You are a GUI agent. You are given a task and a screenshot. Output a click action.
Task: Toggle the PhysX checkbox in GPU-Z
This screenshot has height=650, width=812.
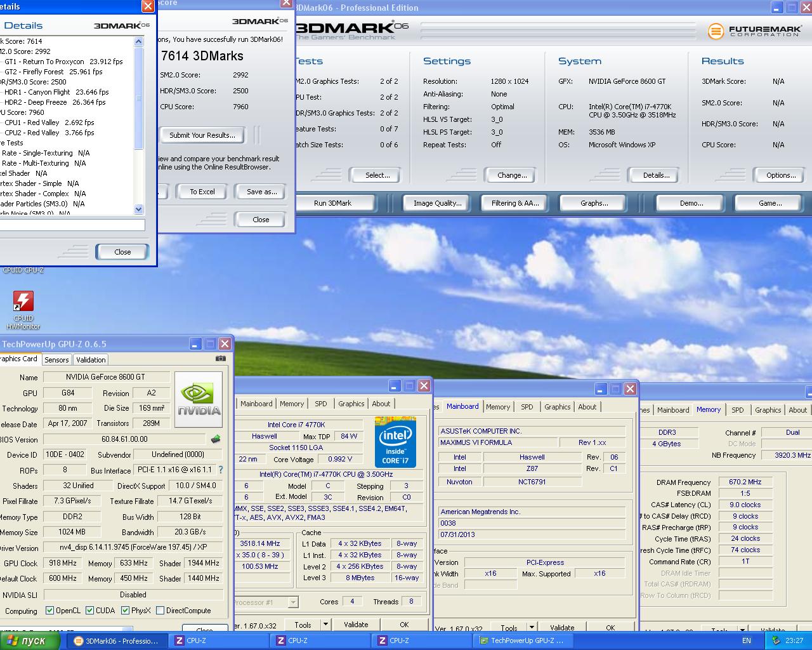[125, 611]
